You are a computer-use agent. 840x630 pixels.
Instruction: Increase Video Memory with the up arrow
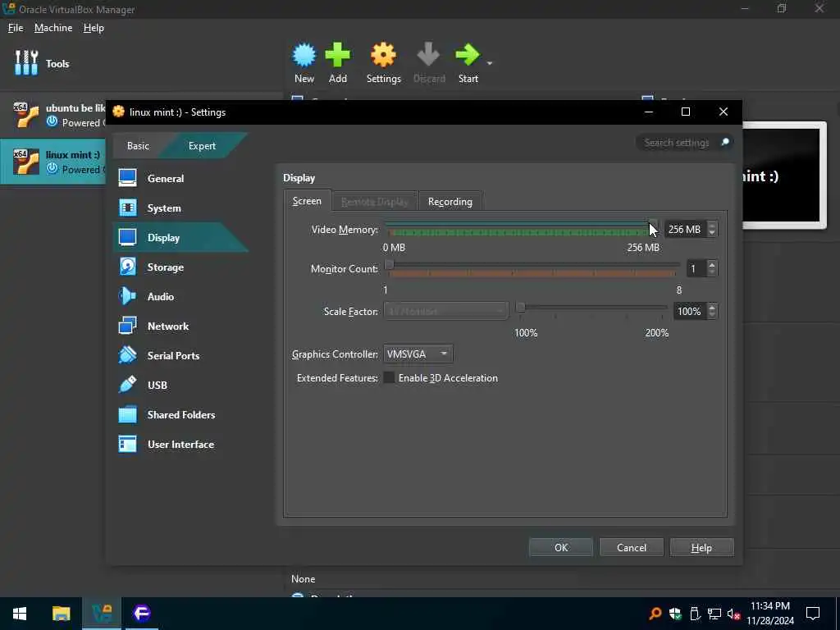711,226
